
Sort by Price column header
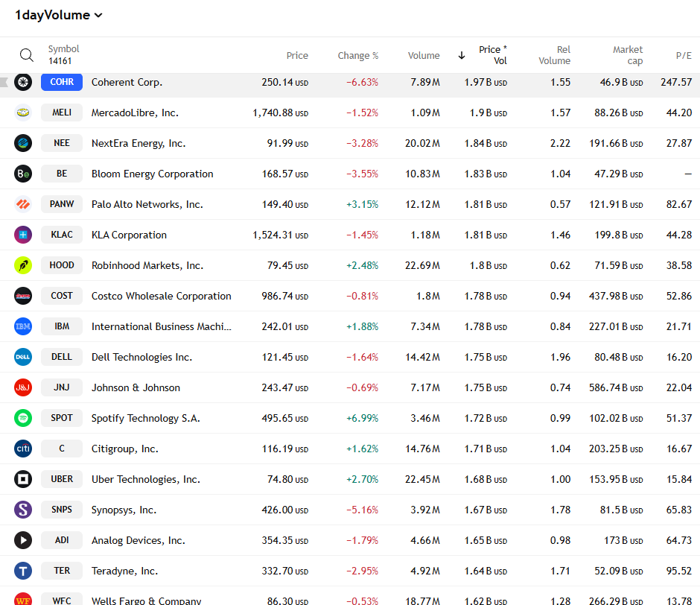tap(297, 55)
